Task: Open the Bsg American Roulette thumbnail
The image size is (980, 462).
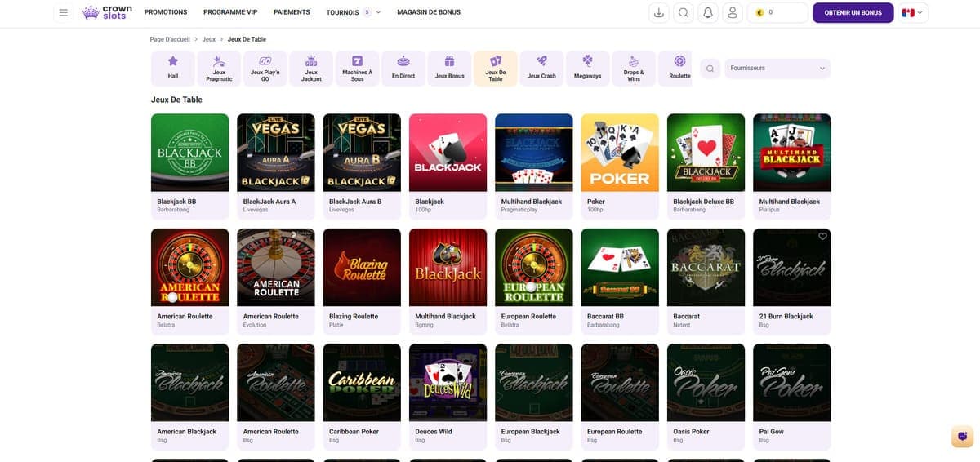Action: tap(276, 382)
